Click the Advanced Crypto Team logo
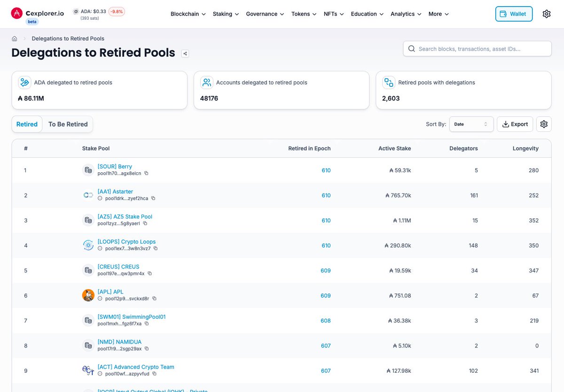The height and width of the screenshot is (392, 564). [88, 370]
